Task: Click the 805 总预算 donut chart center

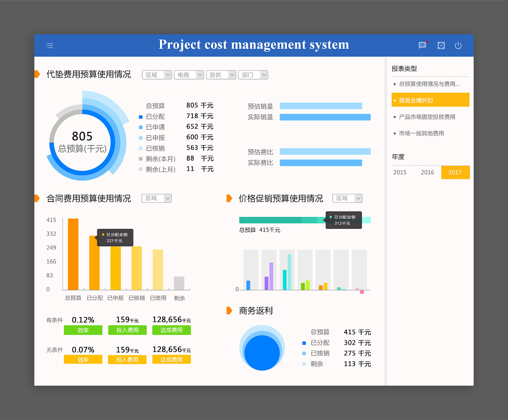Action: [x=82, y=142]
